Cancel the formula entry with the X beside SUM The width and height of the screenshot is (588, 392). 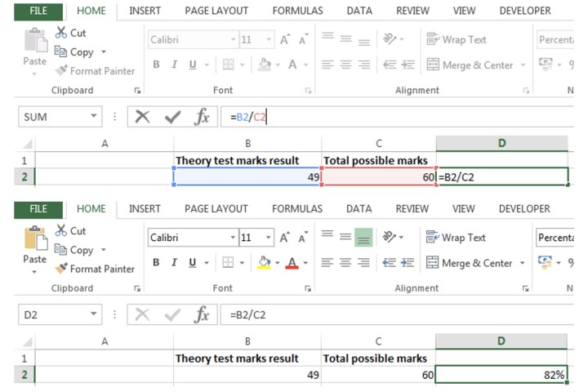[x=143, y=117]
